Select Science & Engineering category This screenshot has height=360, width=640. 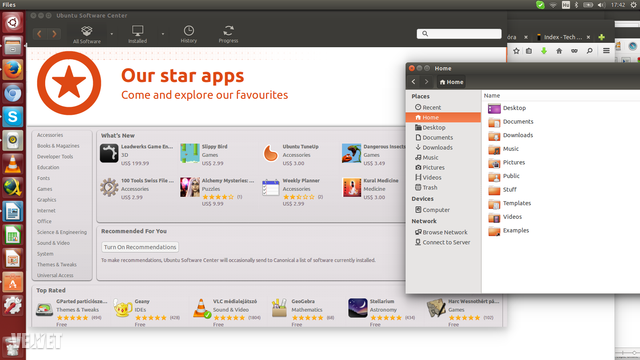pos(62,232)
